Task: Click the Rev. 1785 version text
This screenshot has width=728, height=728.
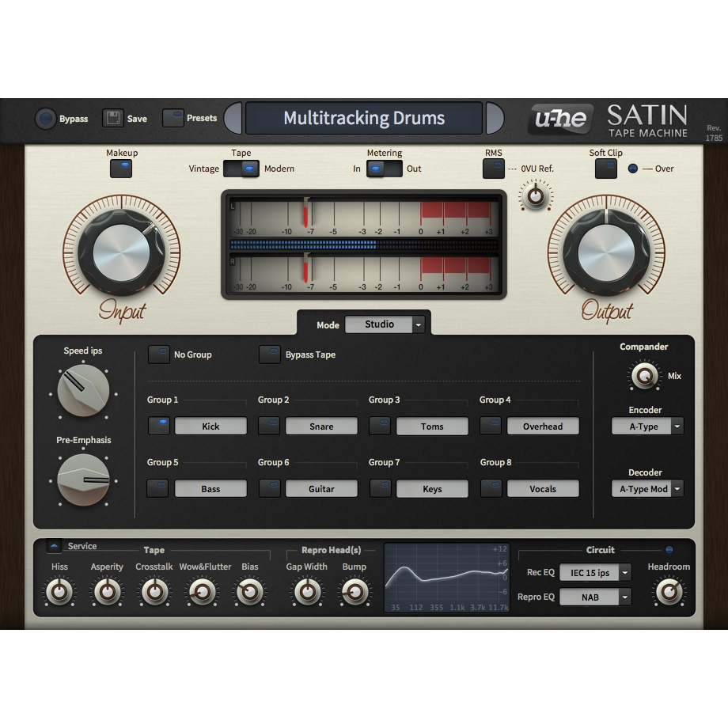Action: pos(714,133)
